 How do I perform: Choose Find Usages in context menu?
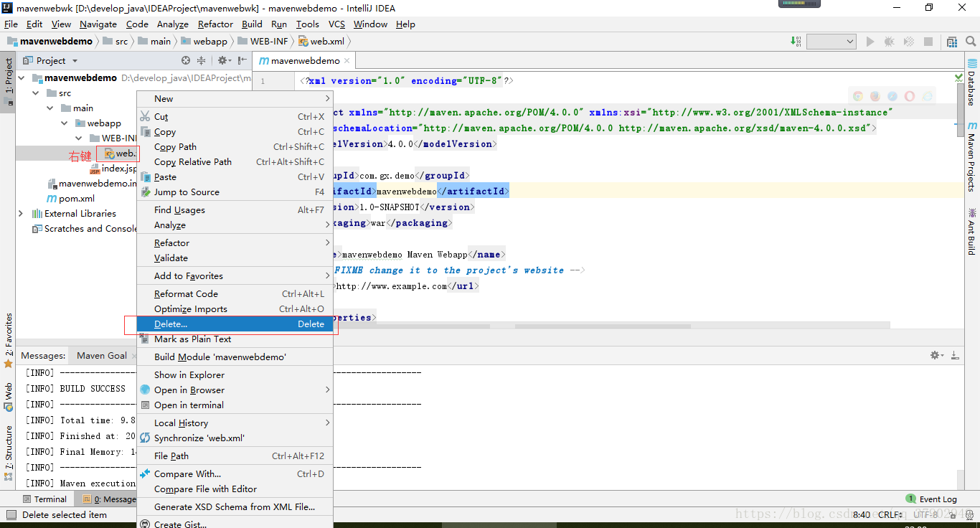click(x=235, y=209)
